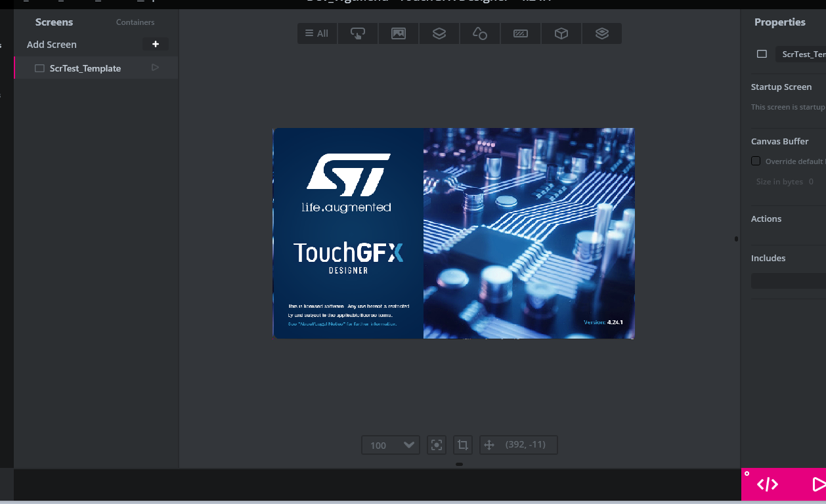Select the Progress Indicators widget category
This screenshot has width=826, height=504.
(x=520, y=33)
